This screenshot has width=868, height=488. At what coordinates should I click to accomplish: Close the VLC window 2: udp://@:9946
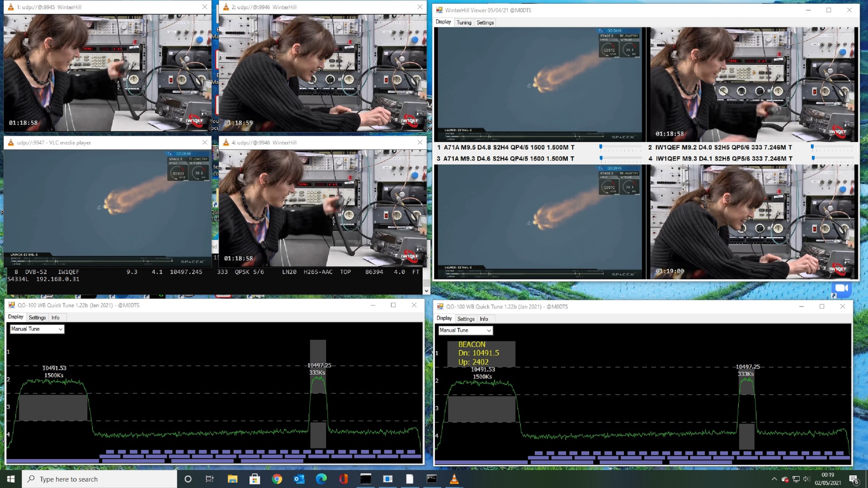point(420,7)
